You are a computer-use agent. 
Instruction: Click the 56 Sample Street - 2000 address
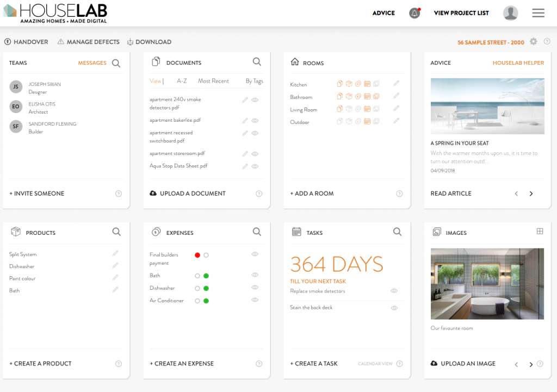coord(491,42)
